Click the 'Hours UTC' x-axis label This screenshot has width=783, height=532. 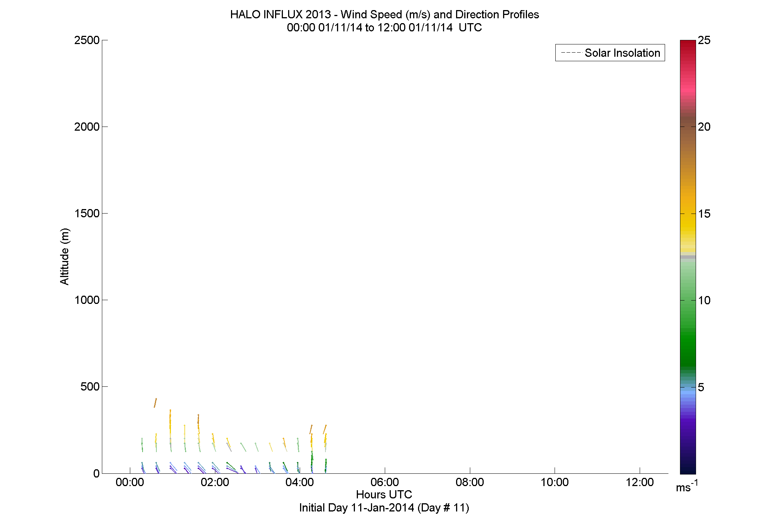click(384, 494)
